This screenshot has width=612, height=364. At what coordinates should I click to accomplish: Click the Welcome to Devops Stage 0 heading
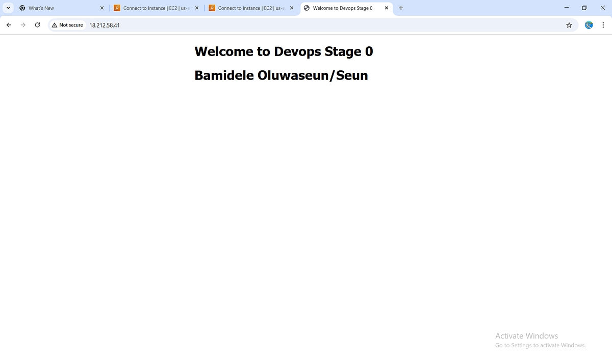pyautogui.click(x=284, y=51)
